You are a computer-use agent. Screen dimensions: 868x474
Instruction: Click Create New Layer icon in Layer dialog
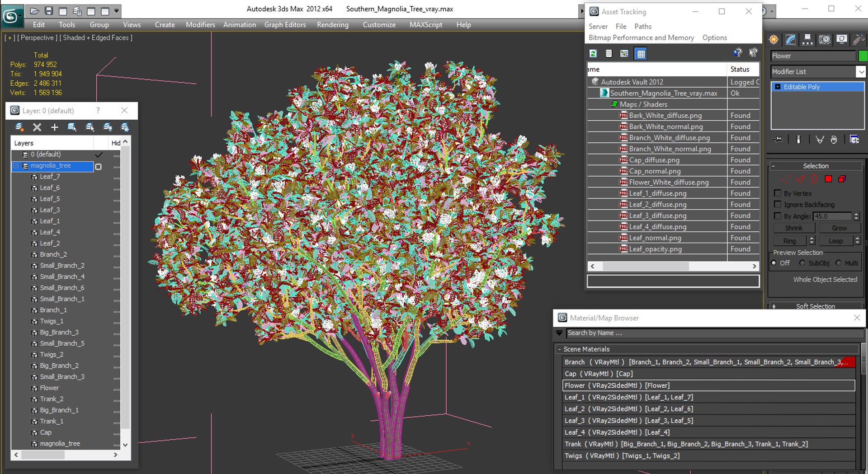coord(19,127)
